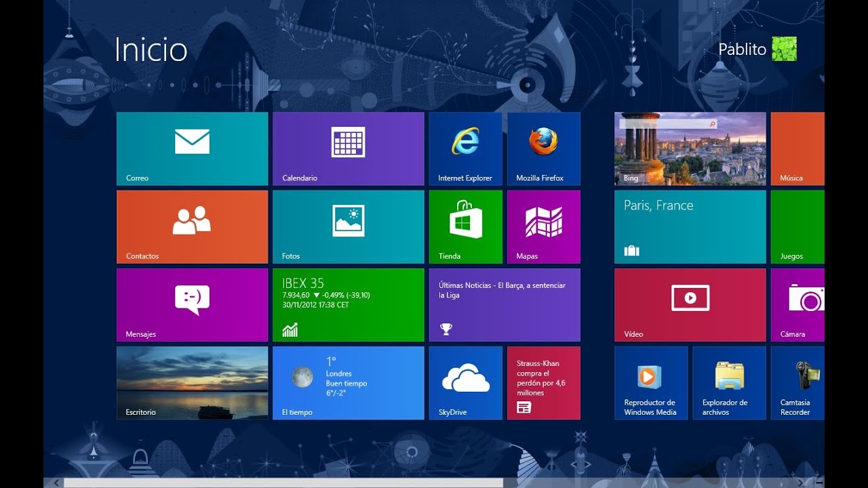Open the Mapas tile
The height and width of the screenshot is (488, 868).
544,227
